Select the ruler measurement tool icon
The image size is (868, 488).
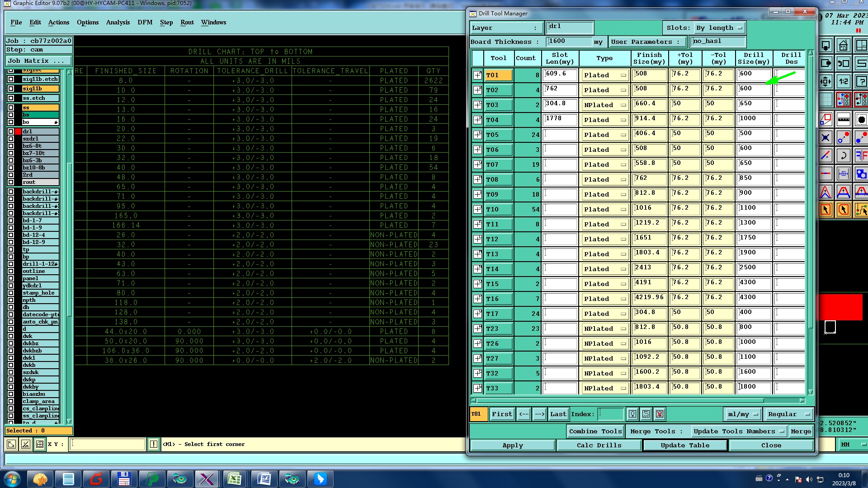pyautogui.click(x=843, y=120)
